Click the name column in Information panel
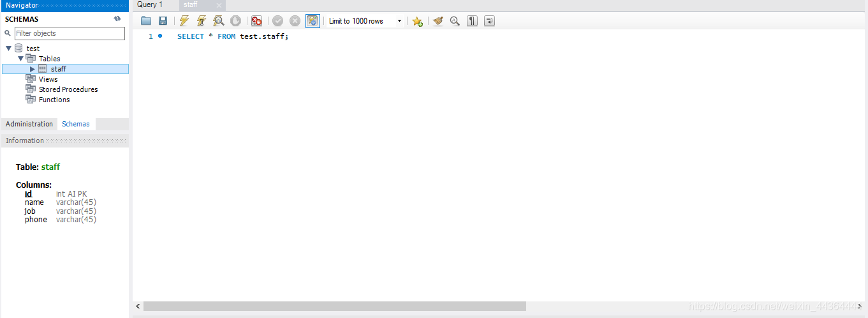 34,202
